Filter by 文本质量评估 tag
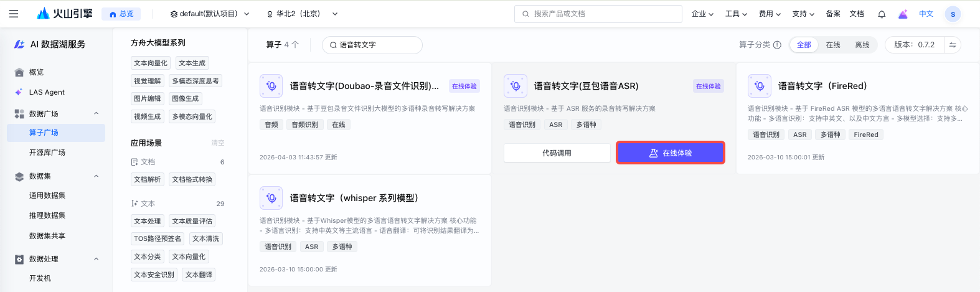 (192, 221)
